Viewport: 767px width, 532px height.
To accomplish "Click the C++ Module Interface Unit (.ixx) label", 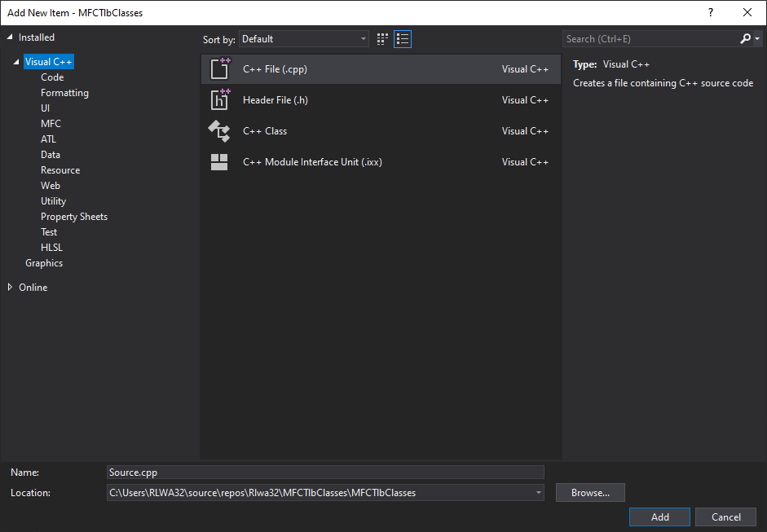I will click(x=312, y=162).
